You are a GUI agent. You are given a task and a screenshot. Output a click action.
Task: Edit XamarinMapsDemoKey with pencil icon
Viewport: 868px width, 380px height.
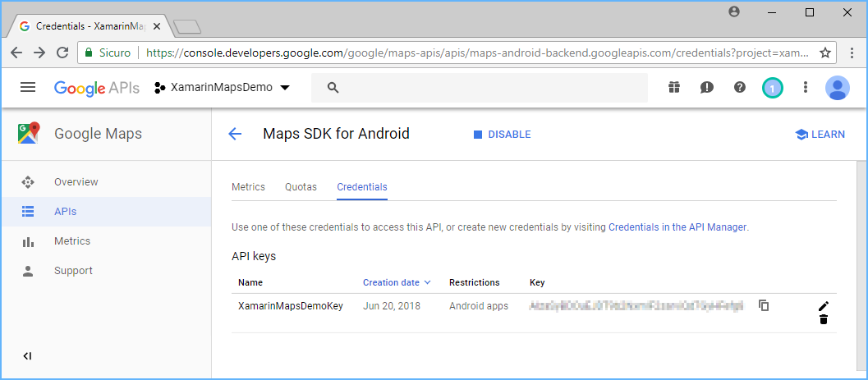coord(823,306)
